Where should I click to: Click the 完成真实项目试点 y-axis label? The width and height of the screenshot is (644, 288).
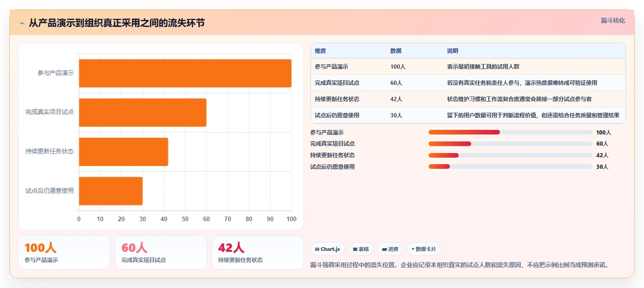(x=50, y=112)
